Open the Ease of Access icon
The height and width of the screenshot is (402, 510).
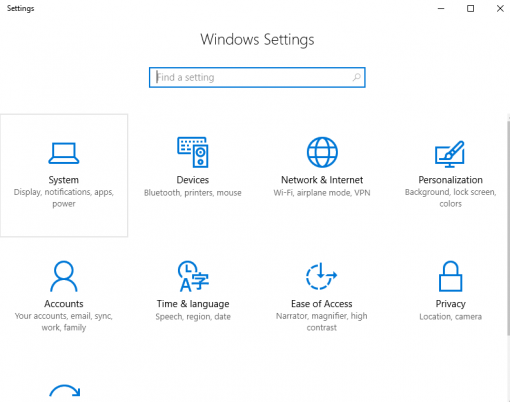(321, 276)
